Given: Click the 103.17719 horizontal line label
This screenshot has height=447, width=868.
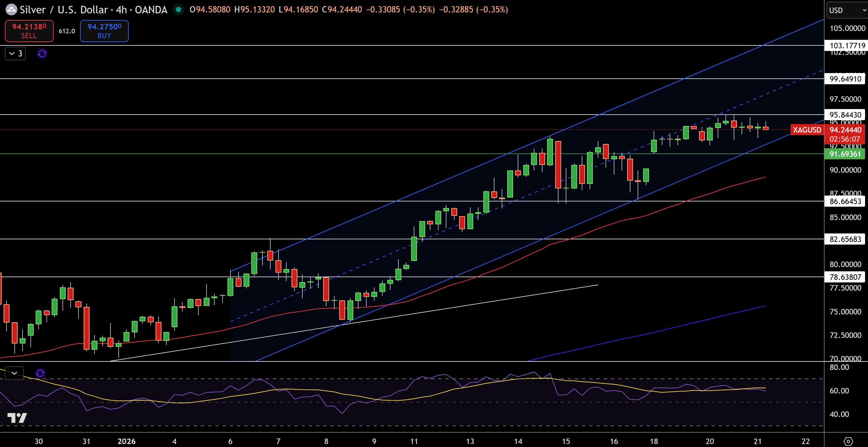Looking at the screenshot, I should click(x=846, y=45).
